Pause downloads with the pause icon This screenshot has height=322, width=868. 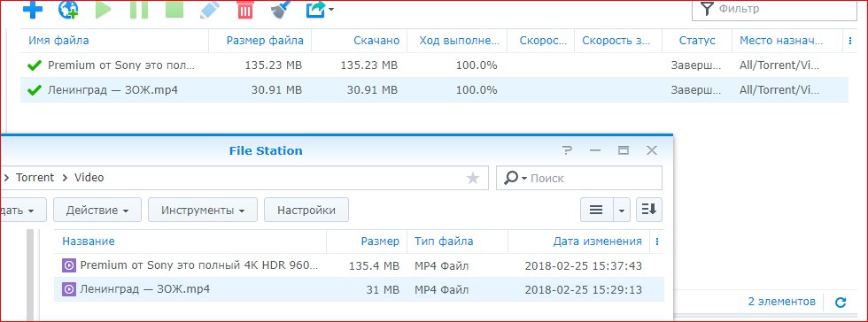139,10
